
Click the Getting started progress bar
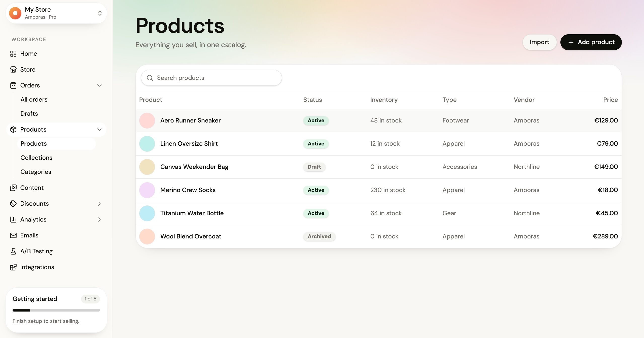56,310
